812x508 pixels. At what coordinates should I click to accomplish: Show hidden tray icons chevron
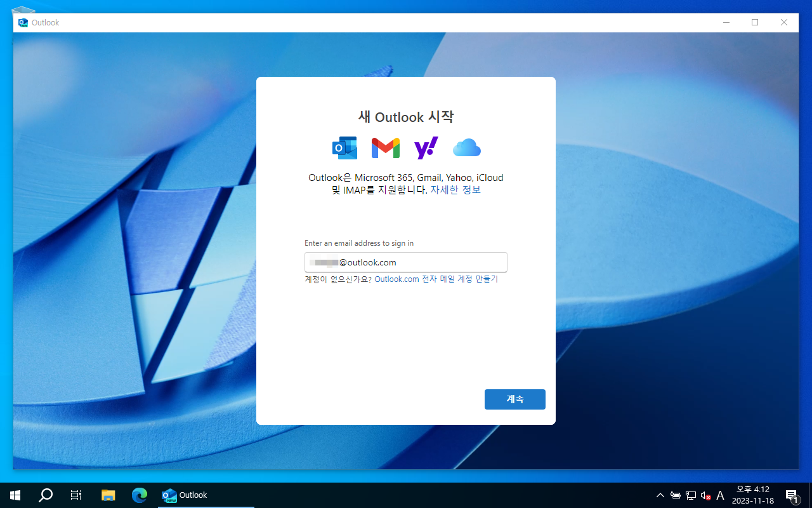click(660, 495)
